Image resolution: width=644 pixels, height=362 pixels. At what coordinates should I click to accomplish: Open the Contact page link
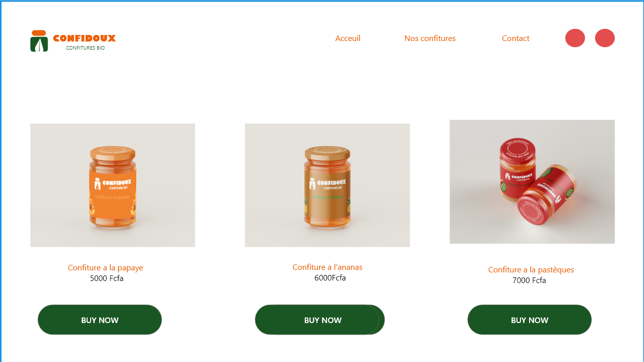click(x=515, y=38)
